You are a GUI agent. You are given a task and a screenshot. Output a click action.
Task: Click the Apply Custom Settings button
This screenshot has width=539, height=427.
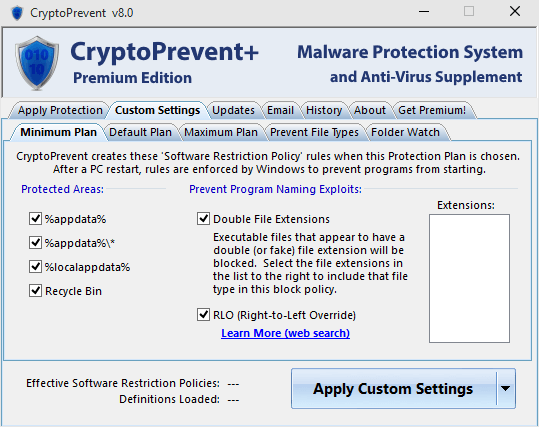393,388
